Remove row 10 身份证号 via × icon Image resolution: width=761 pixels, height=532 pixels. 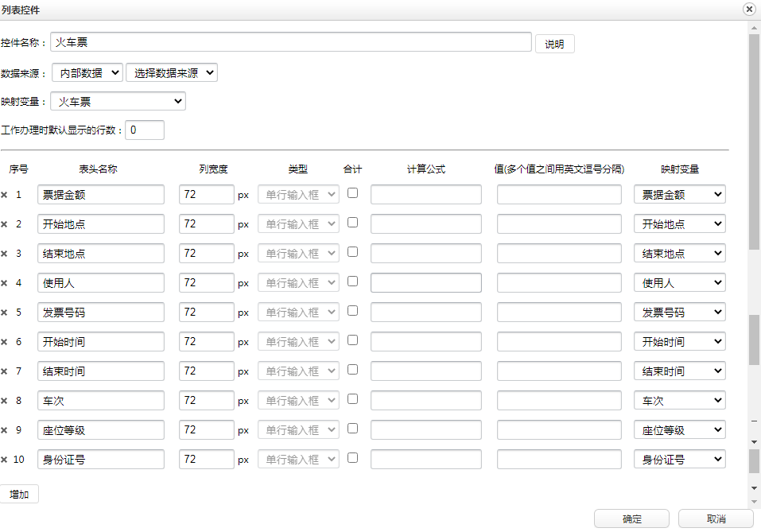pyautogui.click(x=4, y=460)
